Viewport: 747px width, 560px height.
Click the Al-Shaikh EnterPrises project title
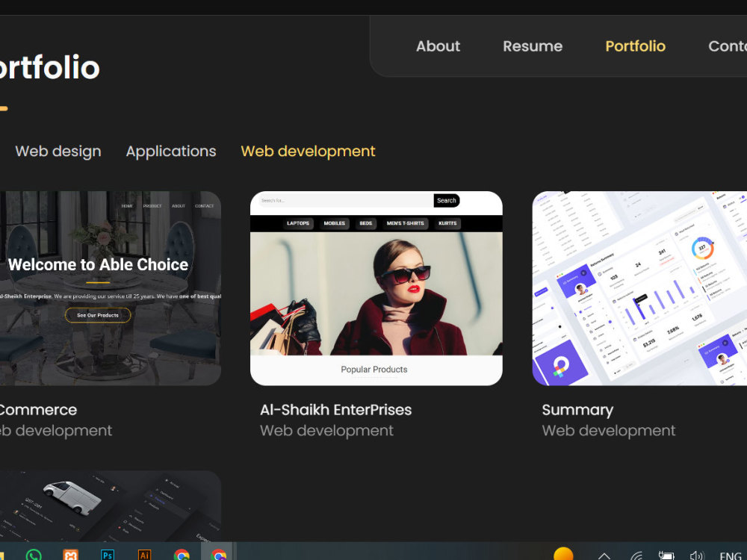pyautogui.click(x=336, y=410)
